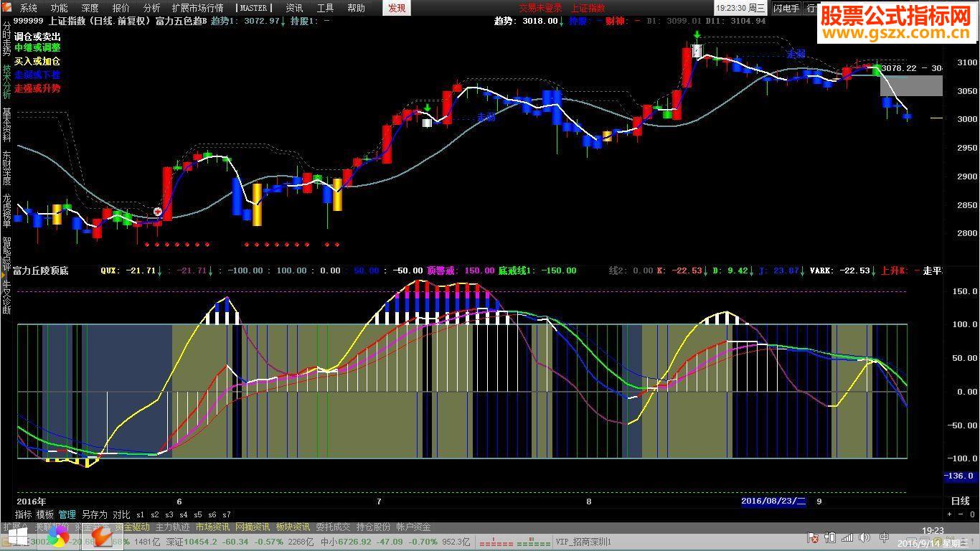Open the 分析 menu
The image size is (980, 551).
152,8
